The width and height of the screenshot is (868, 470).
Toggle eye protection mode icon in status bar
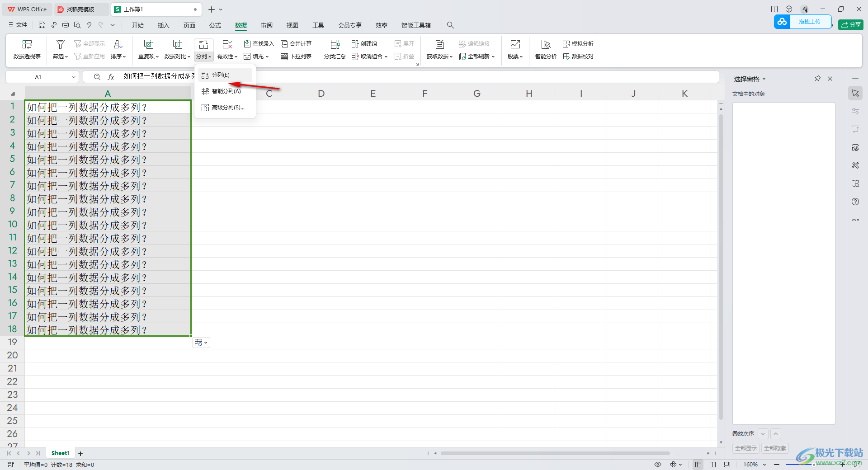click(x=658, y=465)
